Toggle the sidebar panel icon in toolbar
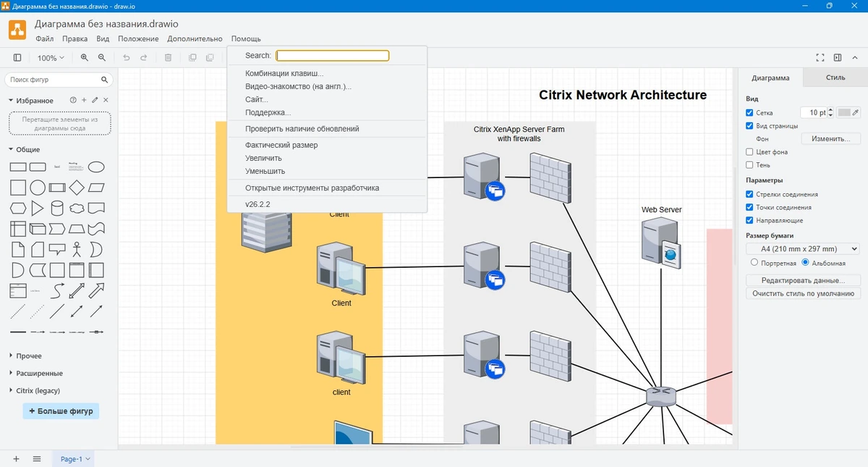 pos(17,58)
